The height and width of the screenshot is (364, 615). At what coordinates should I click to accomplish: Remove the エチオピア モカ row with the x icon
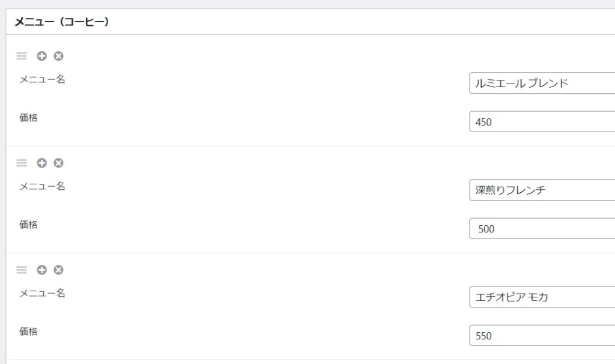point(58,270)
